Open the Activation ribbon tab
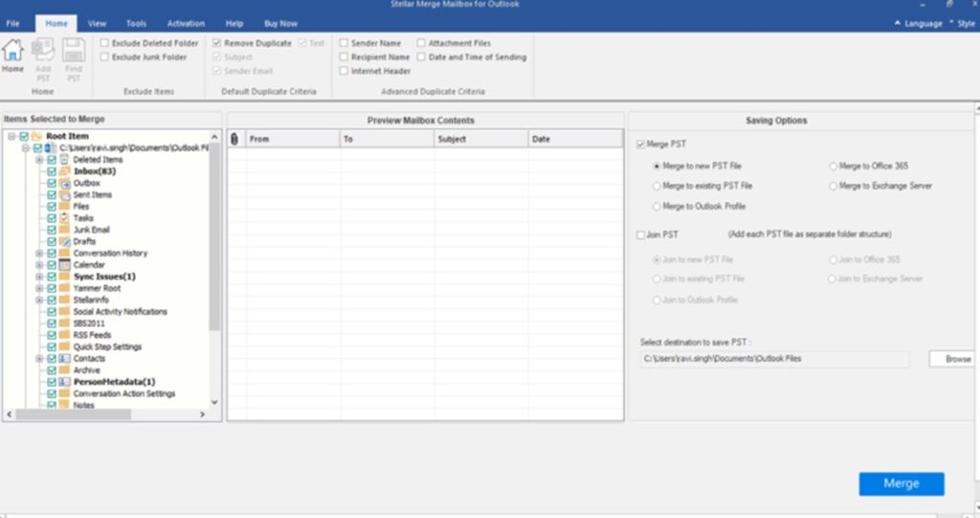 (186, 23)
